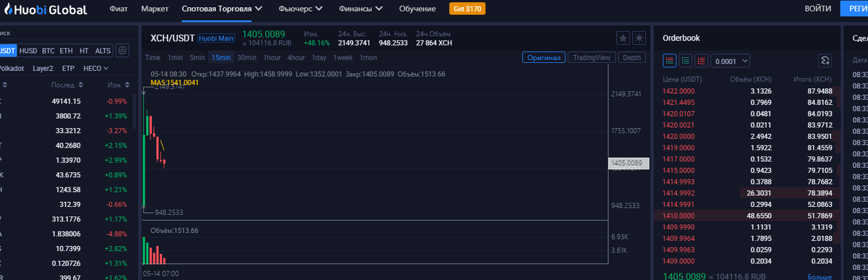Viewport: 868px width, 280px height.
Task: Sort market list by Послед. column
Action: pyautogui.click(x=67, y=85)
